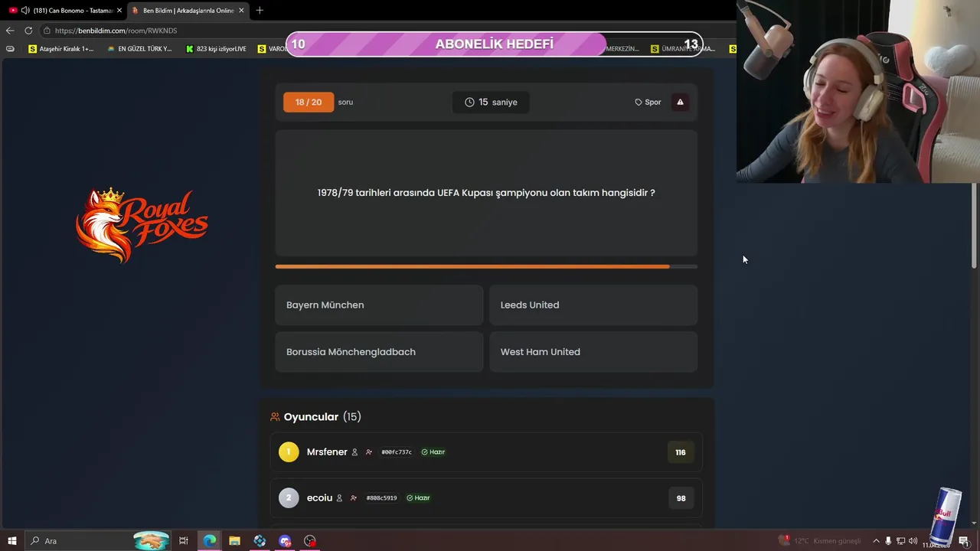980x551 pixels.
Task: Click ecoiu's score 98
Action: [681, 498]
